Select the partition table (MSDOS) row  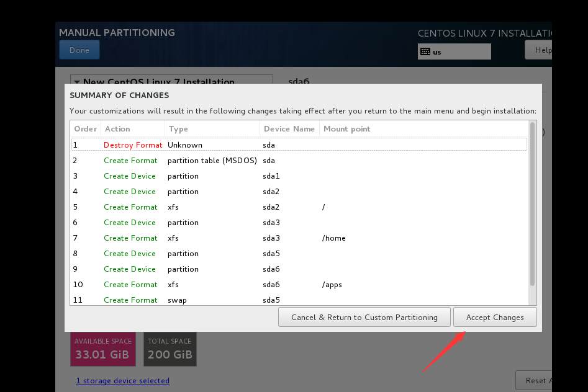point(299,161)
